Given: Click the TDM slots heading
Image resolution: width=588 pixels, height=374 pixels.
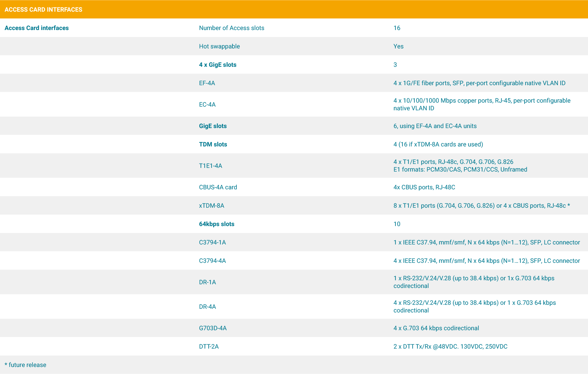Looking at the screenshot, I should click(x=213, y=144).
